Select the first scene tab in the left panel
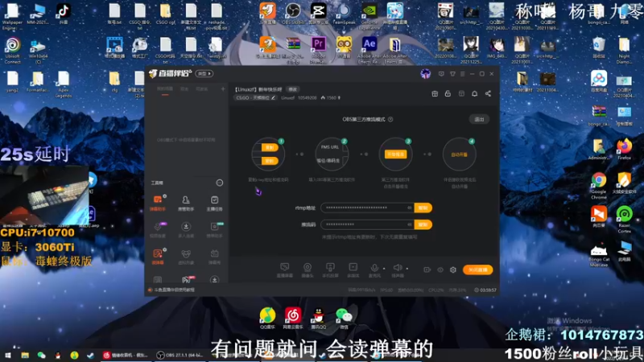The width and height of the screenshot is (644, 362). pyautogui.click(x=165, y=88)
